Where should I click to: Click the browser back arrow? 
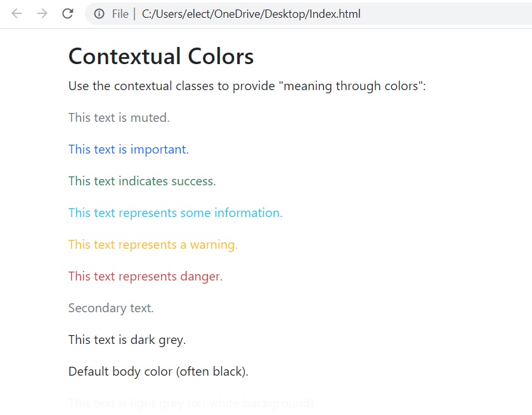pyautogui.click(x=16, y=13)
